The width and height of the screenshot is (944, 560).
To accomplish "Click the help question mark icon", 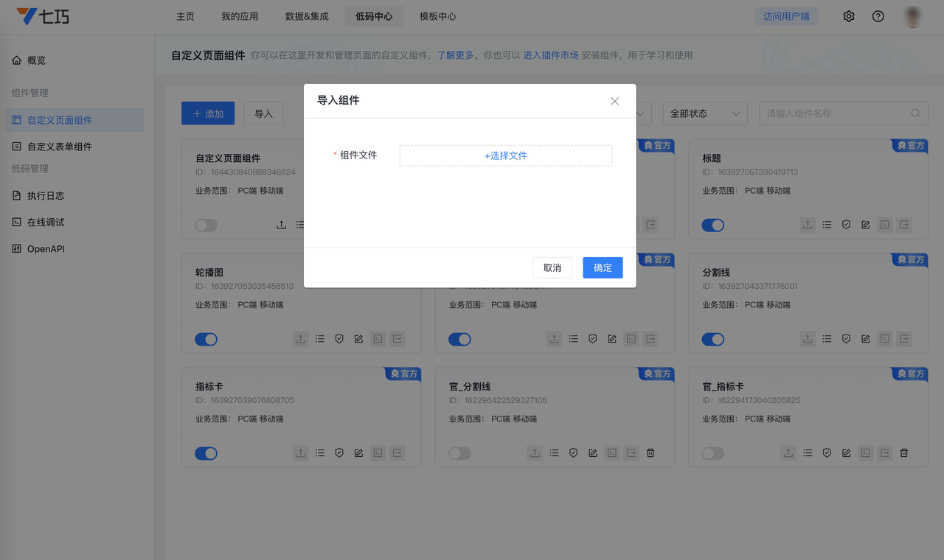I will pyautogui.click(x=878, y=16).
